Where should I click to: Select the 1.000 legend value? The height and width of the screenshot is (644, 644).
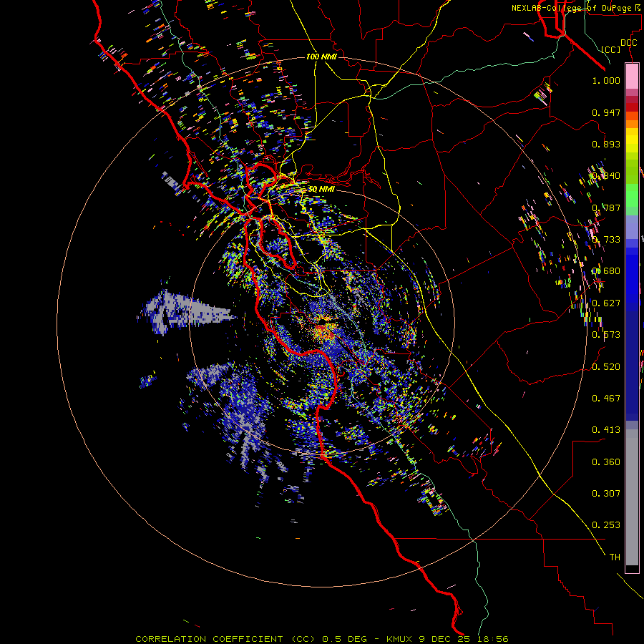click(606, 80)
